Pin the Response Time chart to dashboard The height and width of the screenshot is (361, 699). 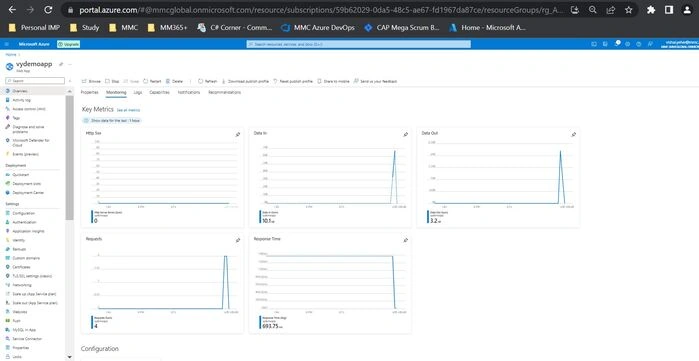click(405, 240)
